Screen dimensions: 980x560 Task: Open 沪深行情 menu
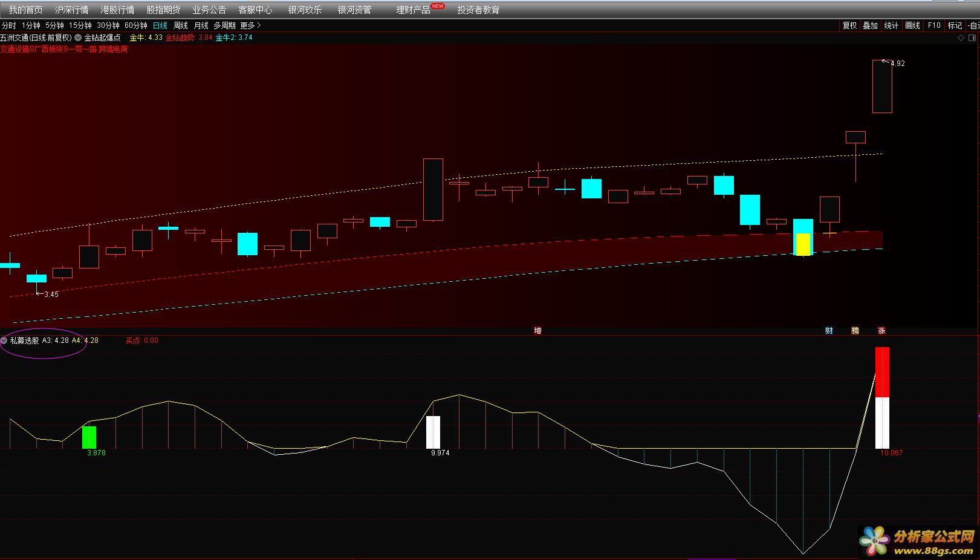[x=71, y=10]
